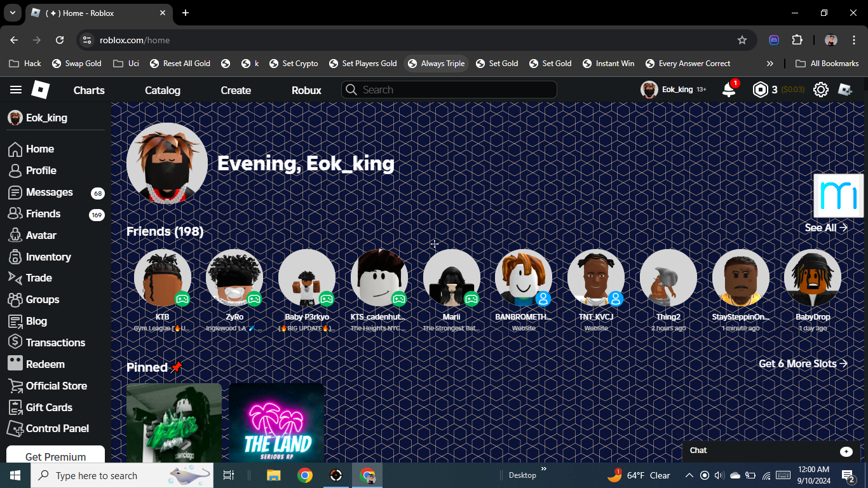This screenshot has height=488, width=868.
Task: Open Catalog in the top navigation
Action: pyautogui.click(x=163, y=90)
